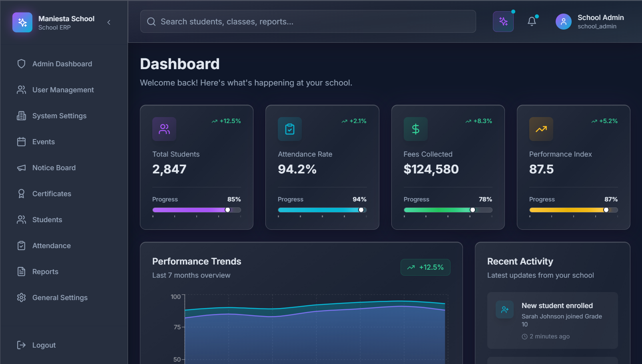Click the new student enrolled icon
Image resolution: width=642 pixels, height=364 pixels.
[x=505, y=310]
